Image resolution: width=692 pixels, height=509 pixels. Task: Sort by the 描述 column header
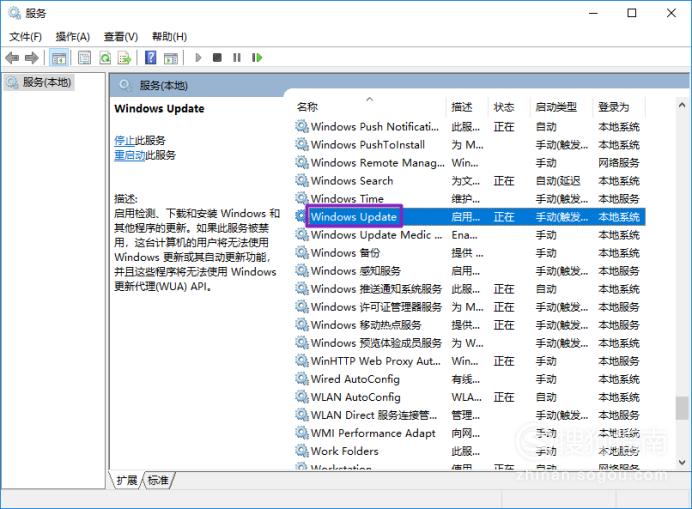click(462, 107)
